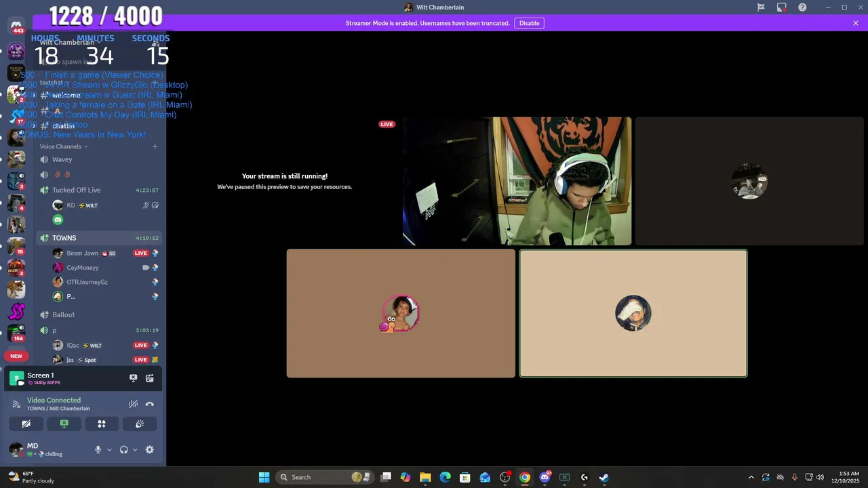Select the brown participant tile with snail avatar
The image size is (868, 488).
pyautogui.click(x=401, y=313)
